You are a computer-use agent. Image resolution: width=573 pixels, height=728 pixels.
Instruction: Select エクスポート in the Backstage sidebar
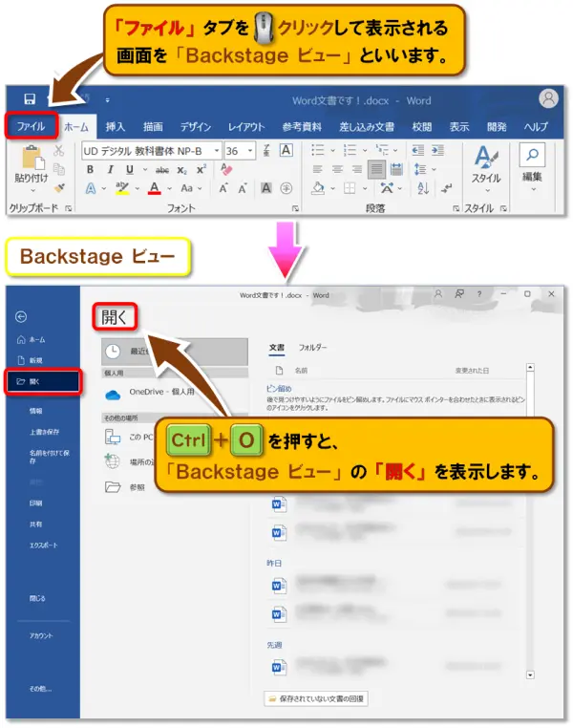click(43, 546)
